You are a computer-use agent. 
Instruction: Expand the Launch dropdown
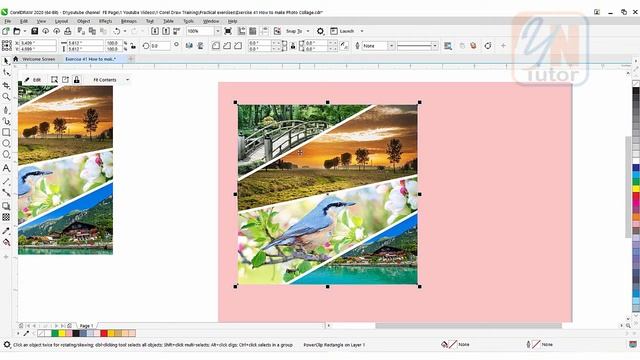362,31
